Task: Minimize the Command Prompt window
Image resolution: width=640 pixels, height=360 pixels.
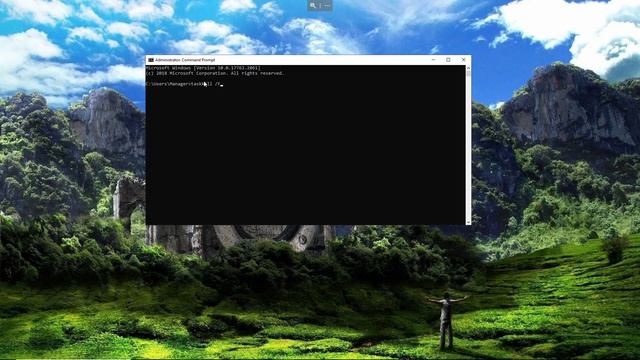Action: pos(433,60)
